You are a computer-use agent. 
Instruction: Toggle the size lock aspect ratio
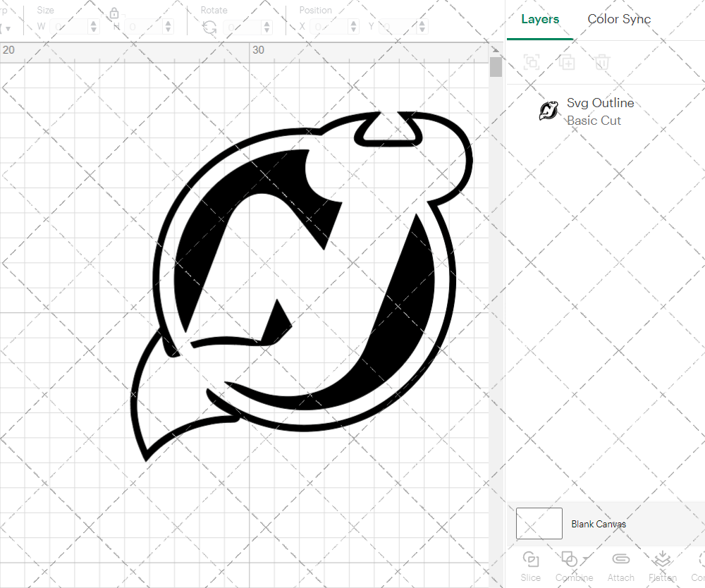pos(114,13)
